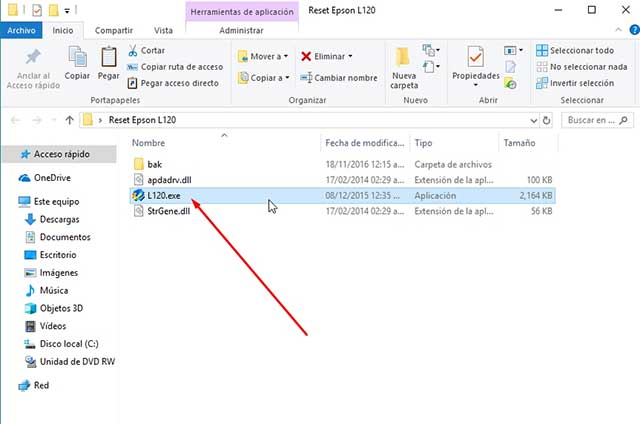The width and height of the screenshot is (640, 424).
Task: Cut selection with Cortar scissors
Action: coord(146,51)
